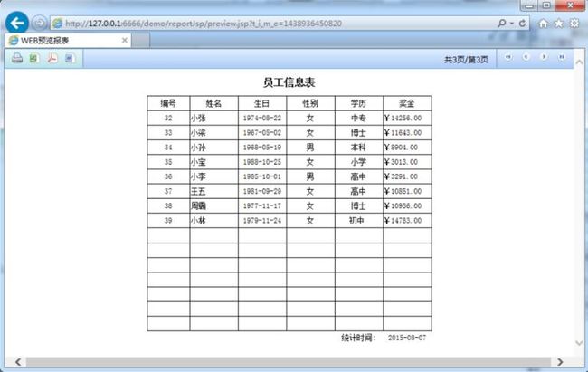Click the bonus ¥11643.00 cell
588x372 pixels.
[x=407, y=132]
